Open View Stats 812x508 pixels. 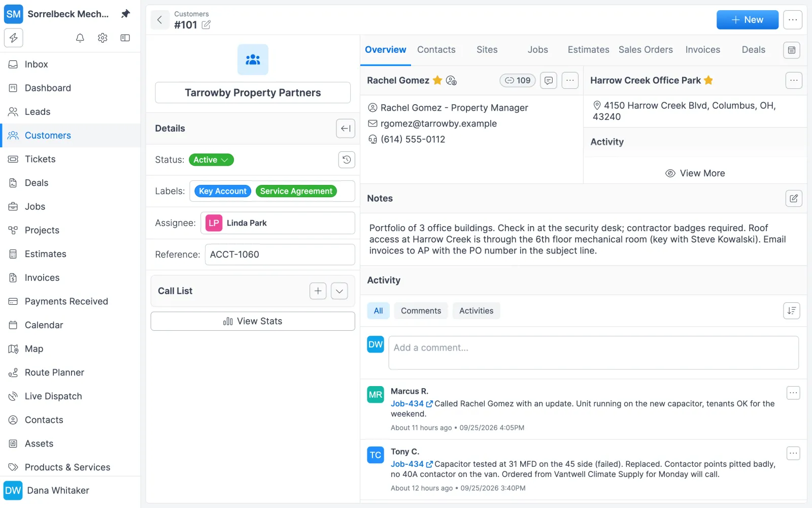point(253,321)
